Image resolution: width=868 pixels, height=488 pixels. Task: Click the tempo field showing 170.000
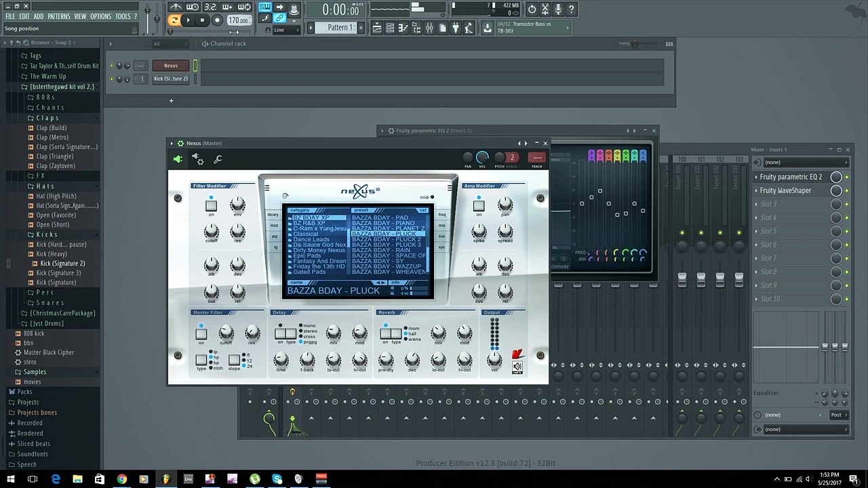(x=238, y=20)
